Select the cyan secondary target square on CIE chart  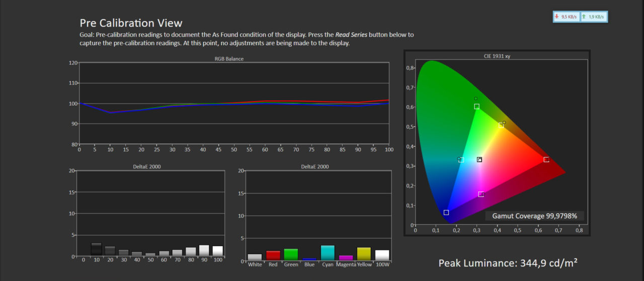click(x=461, y=160)
